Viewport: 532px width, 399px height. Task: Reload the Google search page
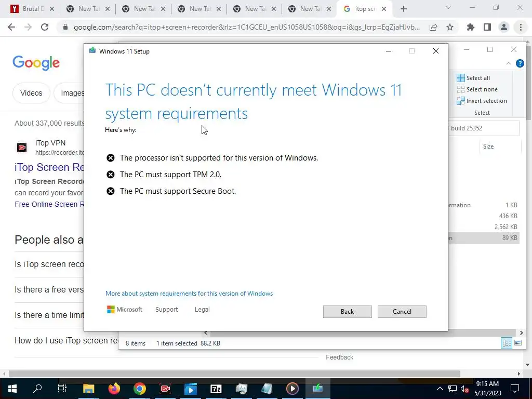pyautogui.click(x=45, y=27)
